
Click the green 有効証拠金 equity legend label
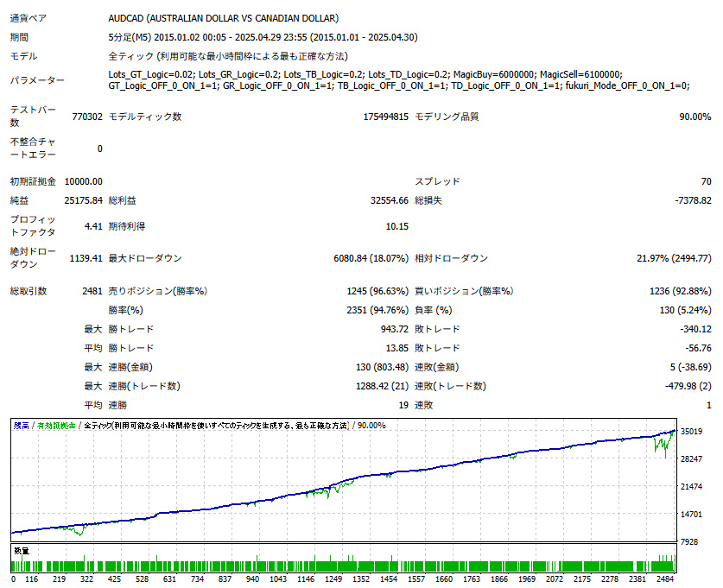(x=56, y=426)
